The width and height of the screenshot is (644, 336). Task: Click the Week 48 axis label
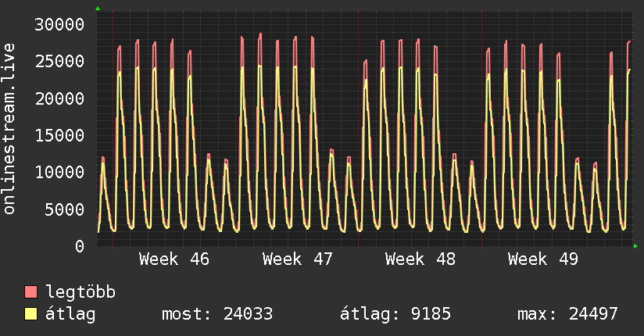pos(420,259)
